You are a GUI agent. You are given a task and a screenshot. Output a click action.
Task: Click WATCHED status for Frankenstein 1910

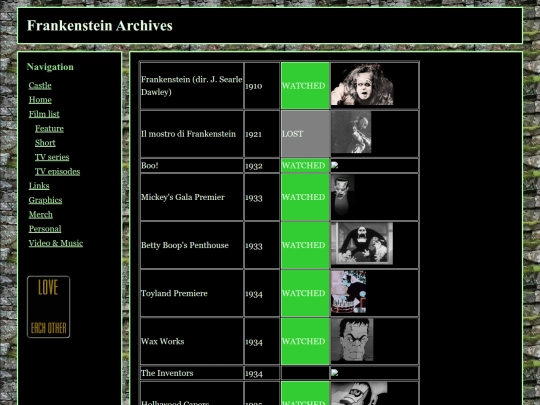305,86
